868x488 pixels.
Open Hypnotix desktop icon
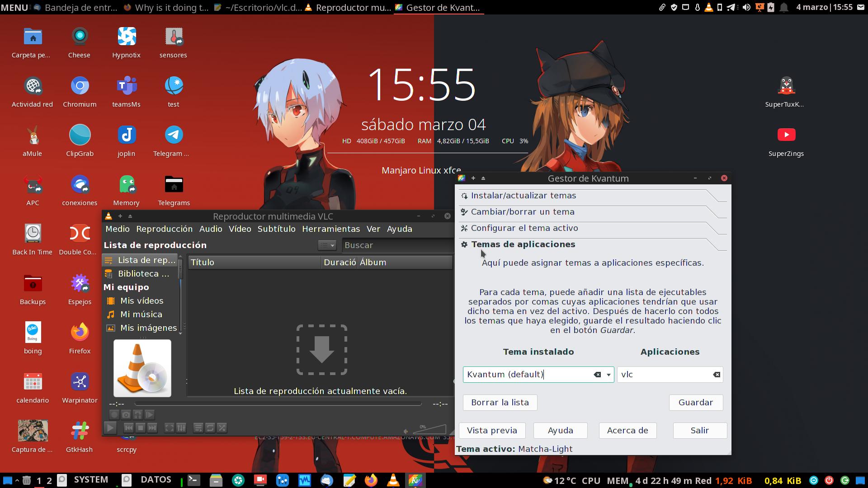click(127, 43)
